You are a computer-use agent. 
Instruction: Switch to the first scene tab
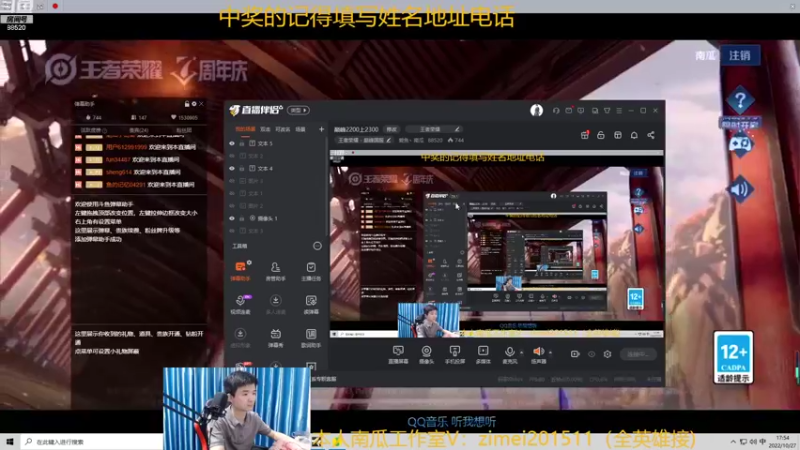[x=245, y=130]
